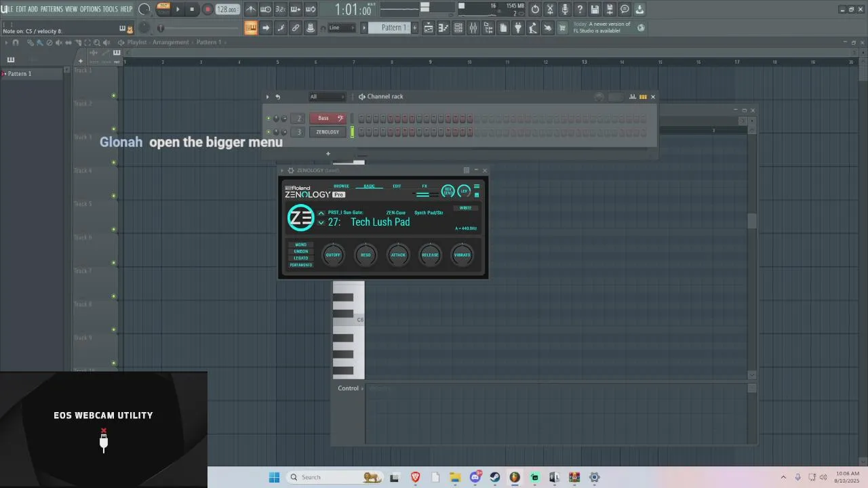This screenshot has width=868, height=488.
Task: Click the tempo 128.000 field
Action: click(227, 9)
